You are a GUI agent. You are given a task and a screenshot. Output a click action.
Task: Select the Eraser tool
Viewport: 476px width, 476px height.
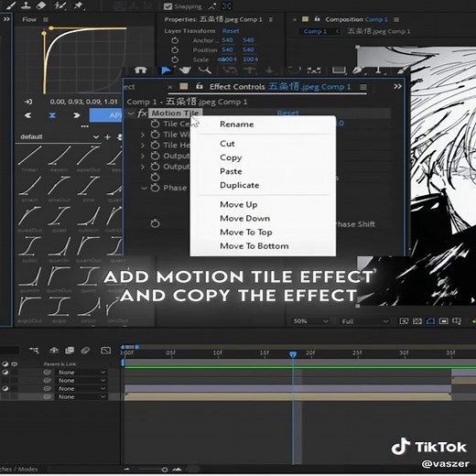tap(41, 5)
